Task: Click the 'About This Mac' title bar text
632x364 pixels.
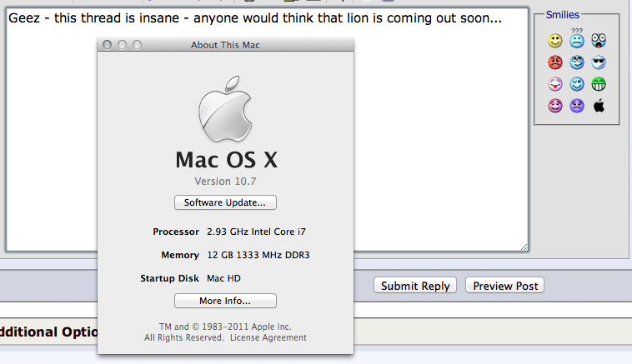Action: coord(225,45)
